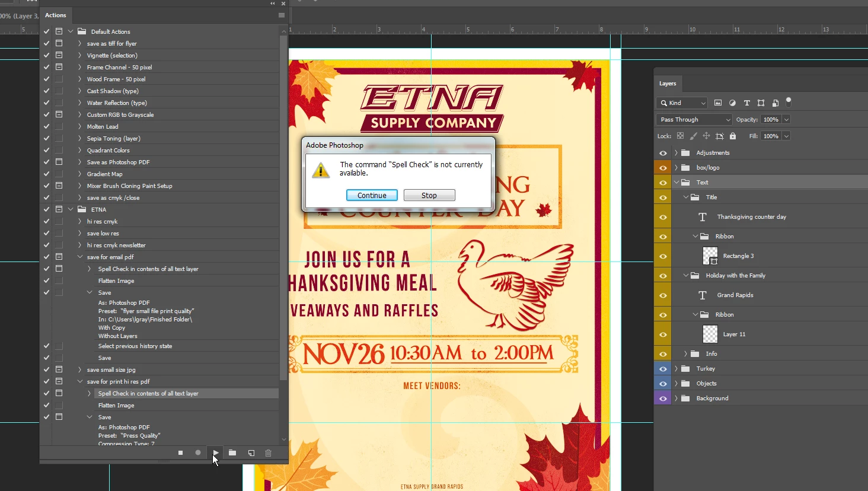Select the Thanksgiving counter day text layer icon
868x491 pixels.
(703, 217)
